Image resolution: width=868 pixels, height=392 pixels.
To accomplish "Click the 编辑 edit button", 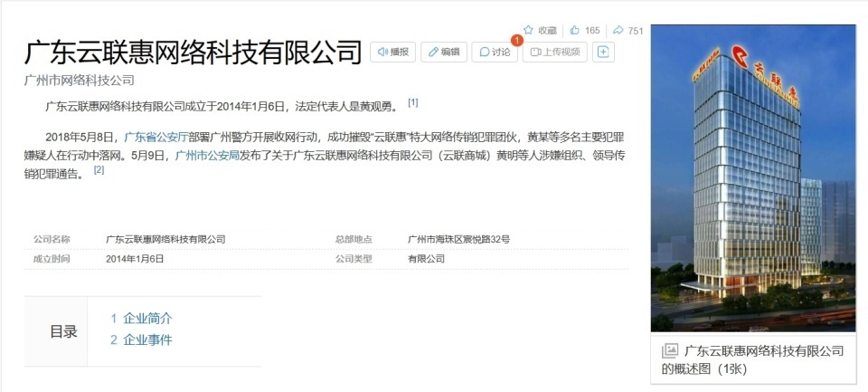I will (444, 52).
